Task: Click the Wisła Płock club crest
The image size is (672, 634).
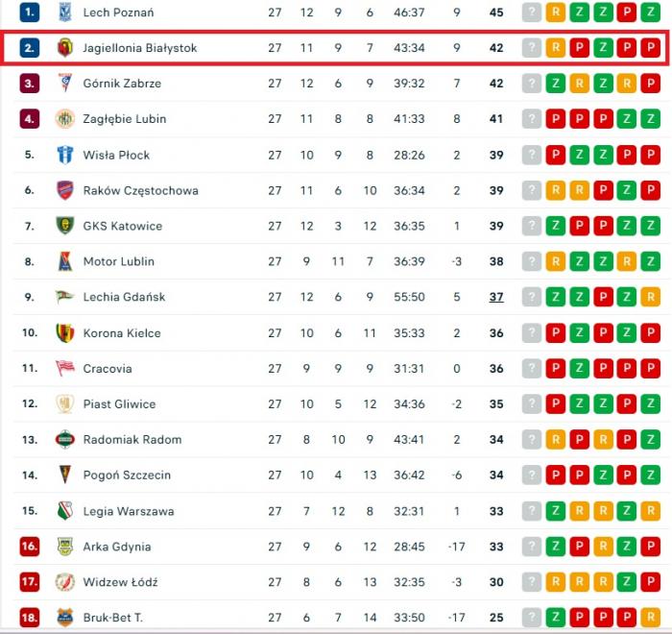Action: (x=65, y=155)
